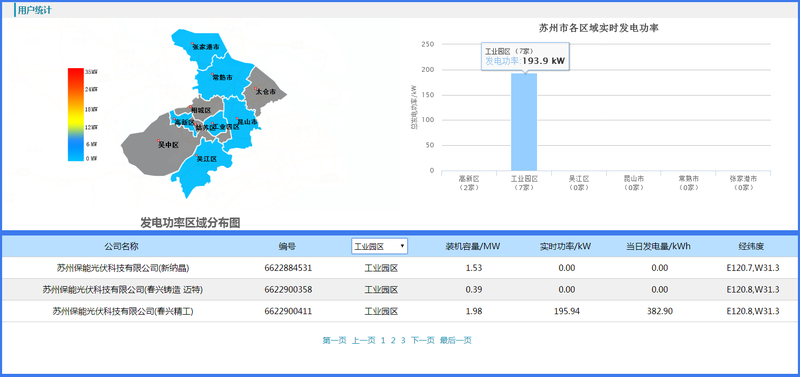Viewport: 800px width, 377px height.
Task: Click map caption 发电功率区域分布图
Action: 190,223
